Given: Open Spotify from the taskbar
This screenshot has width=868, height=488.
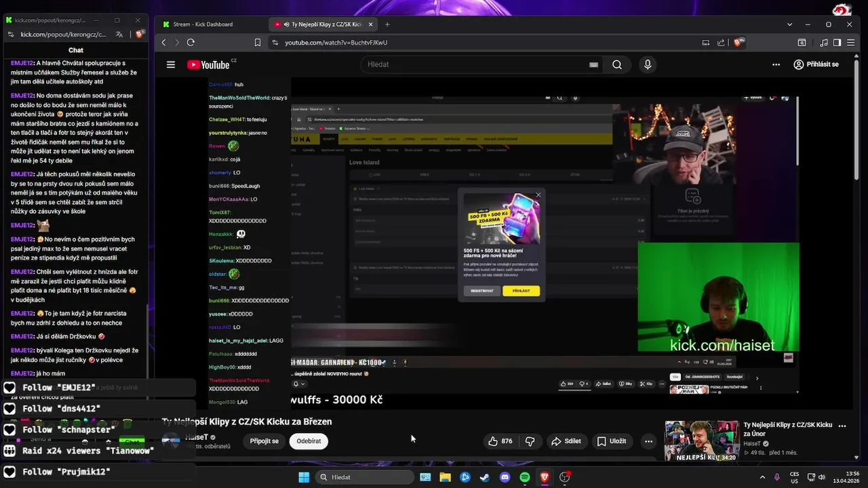Looking at the screenshot, I should point(524,477).
